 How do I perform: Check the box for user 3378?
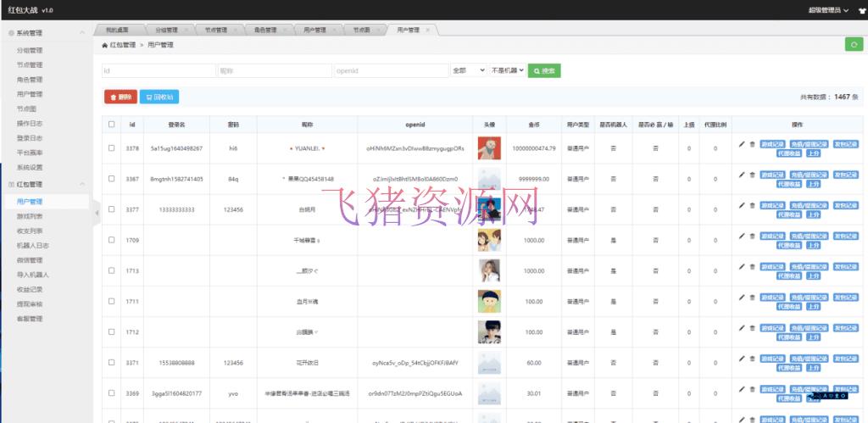(112, 147)
